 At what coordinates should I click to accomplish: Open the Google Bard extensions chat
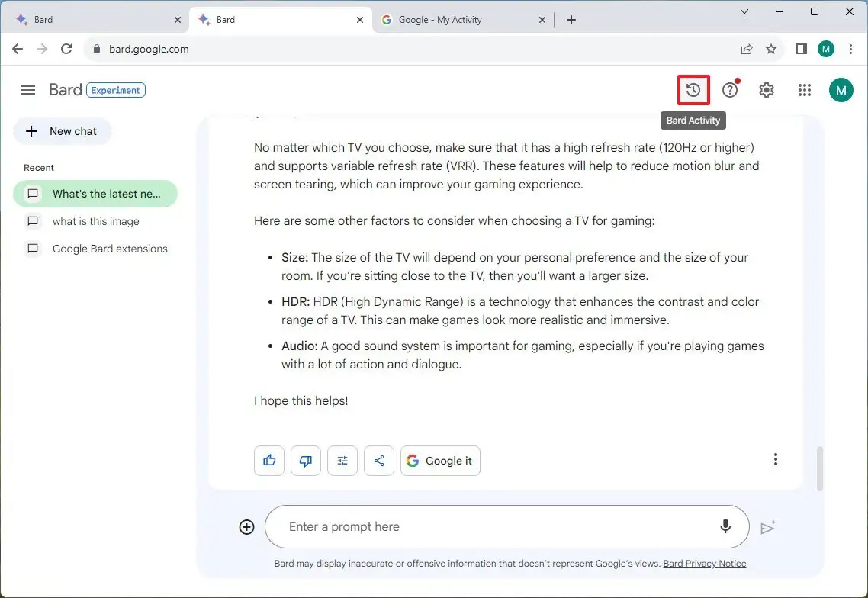coord(95,249)
